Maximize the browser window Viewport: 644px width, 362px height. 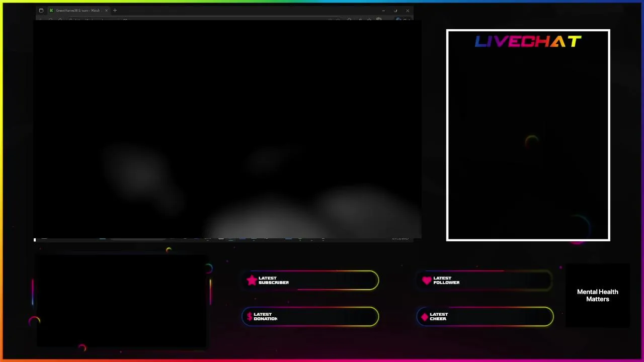(x=395, y=11)
